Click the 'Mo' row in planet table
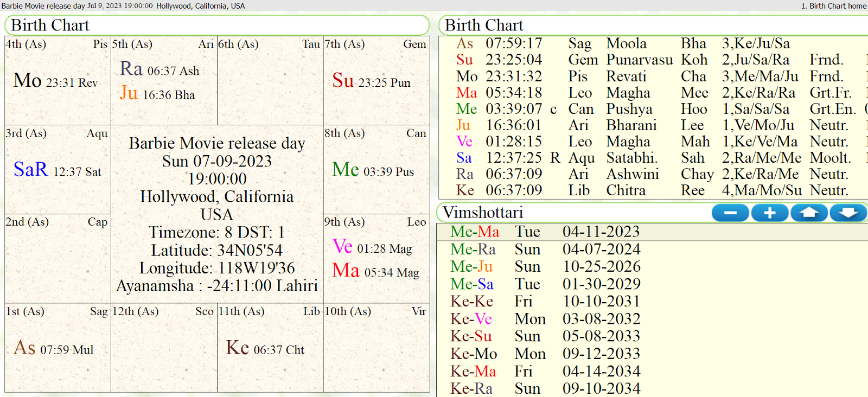Screen dimensions: 868x397 point(653,76)
